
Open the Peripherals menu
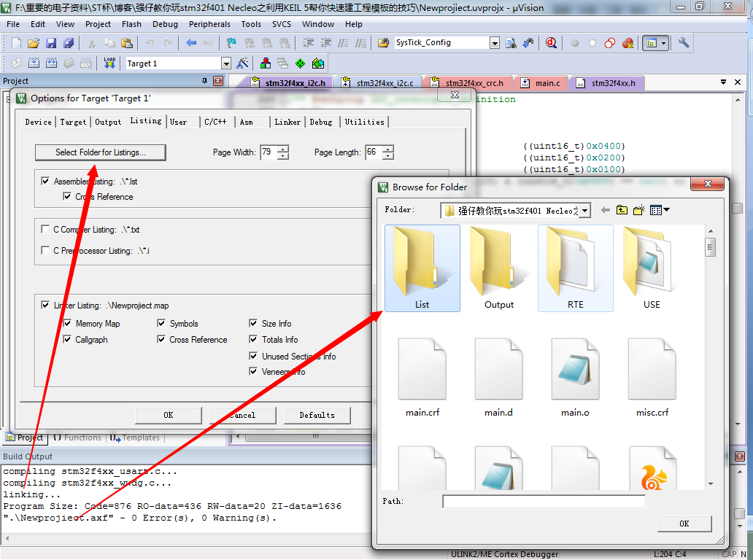tap(209, 24)
